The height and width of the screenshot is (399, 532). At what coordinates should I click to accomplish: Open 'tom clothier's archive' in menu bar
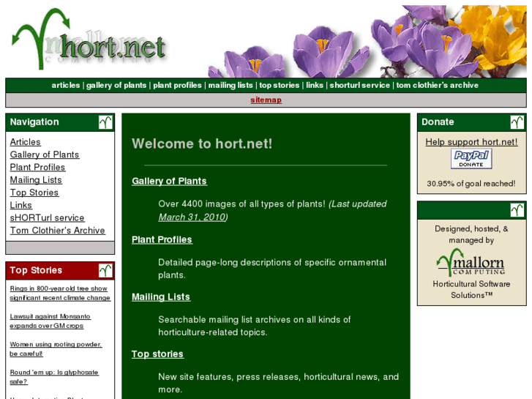438,85
